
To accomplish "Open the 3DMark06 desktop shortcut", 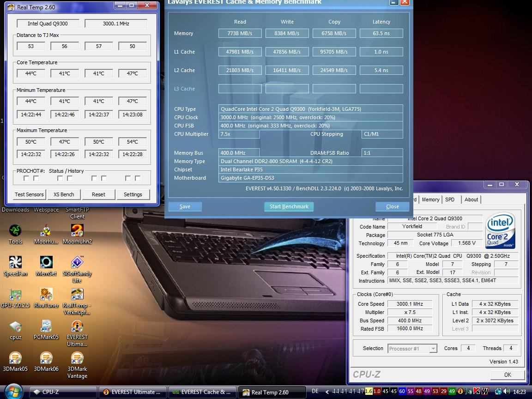I will 46,362.
